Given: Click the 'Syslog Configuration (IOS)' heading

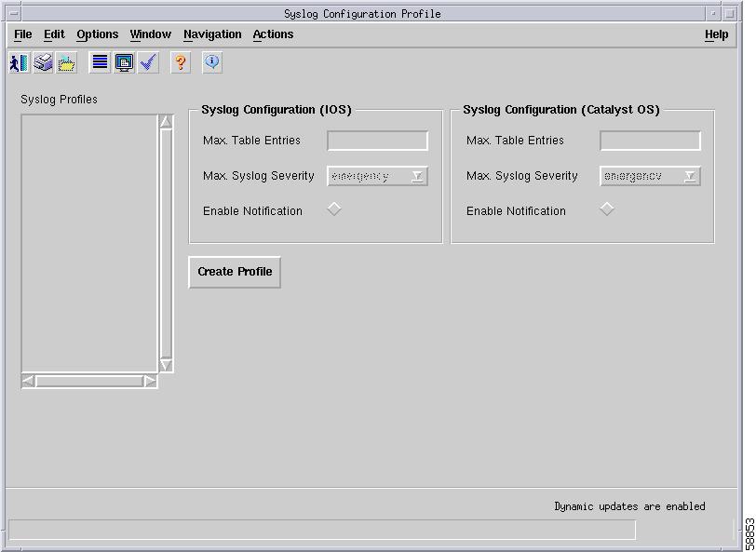Looking at the screenshot, I should coord(277,110).
